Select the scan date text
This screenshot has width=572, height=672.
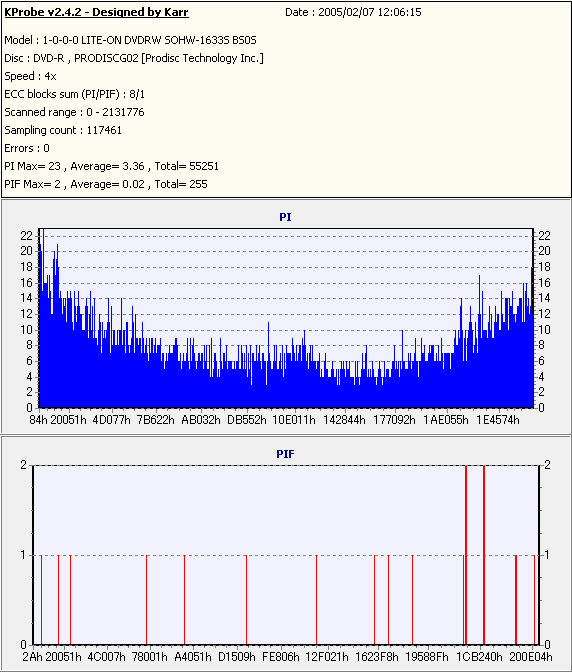tap(353, 12)
